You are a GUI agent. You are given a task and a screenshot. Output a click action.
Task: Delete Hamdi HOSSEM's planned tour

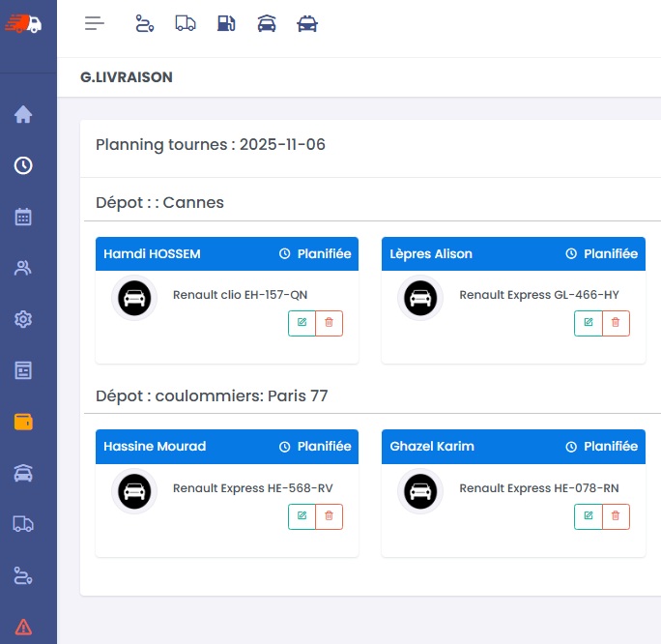pyautogui.click(x=330, y=323)
